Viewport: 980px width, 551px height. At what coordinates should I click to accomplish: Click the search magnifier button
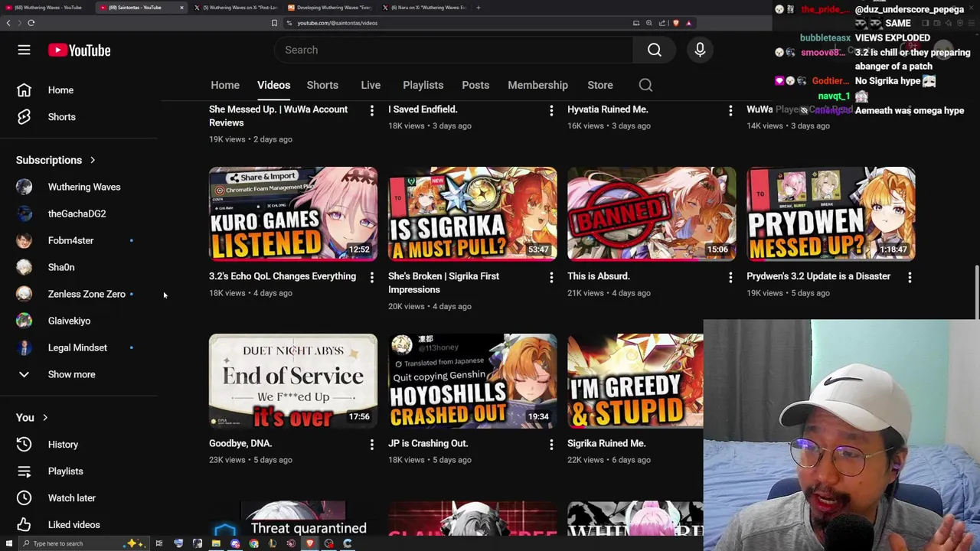tap(654, 50)
